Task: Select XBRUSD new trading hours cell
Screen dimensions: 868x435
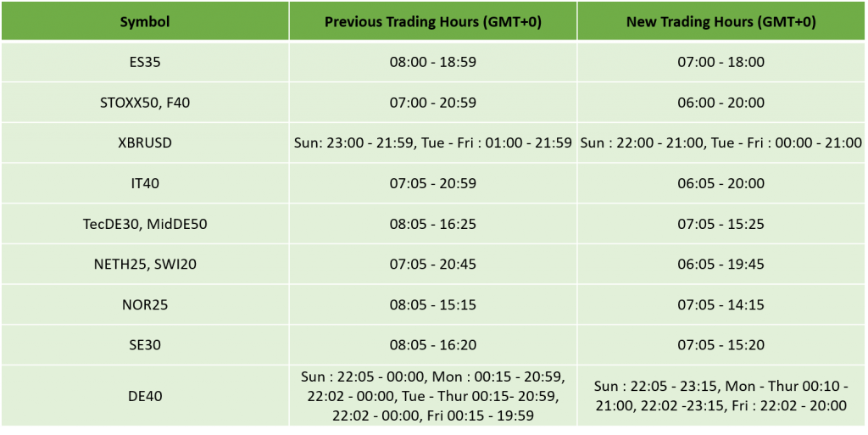Action: tap(721, 142)
